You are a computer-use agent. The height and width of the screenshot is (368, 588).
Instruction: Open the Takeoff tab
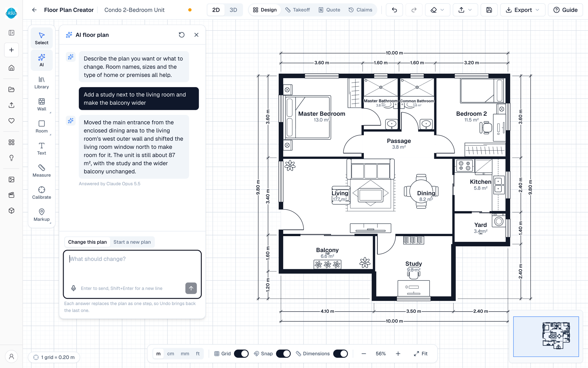298,10
